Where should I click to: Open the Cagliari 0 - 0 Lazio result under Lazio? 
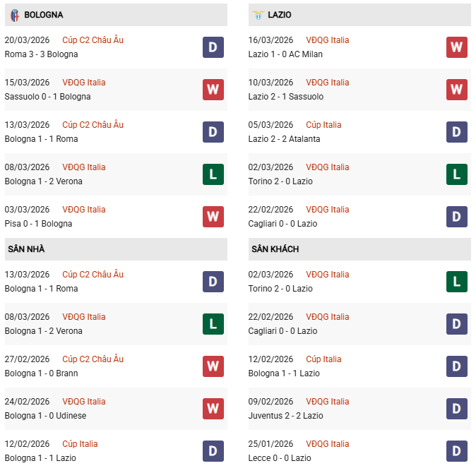[282, 224]
